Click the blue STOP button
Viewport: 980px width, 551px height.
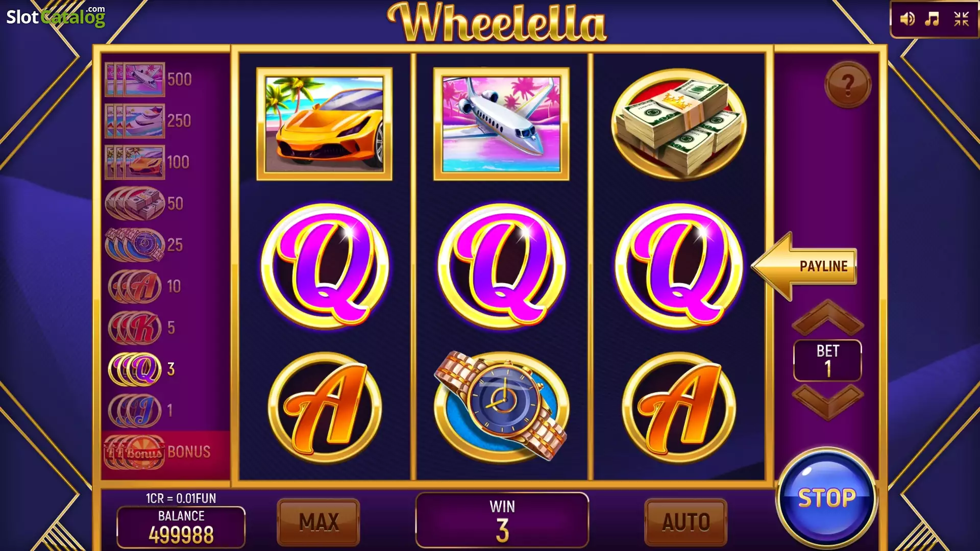tap(826, 498)
